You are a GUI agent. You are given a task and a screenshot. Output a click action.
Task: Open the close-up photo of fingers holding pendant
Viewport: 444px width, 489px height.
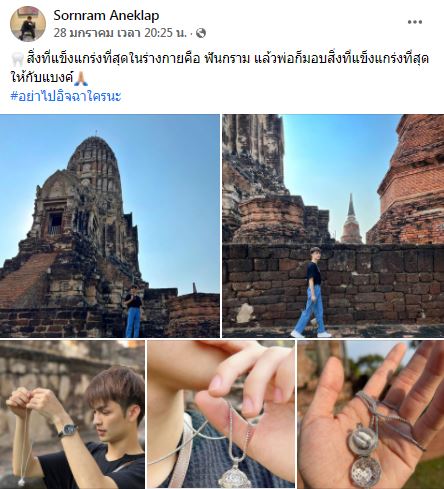pos(221,414)
